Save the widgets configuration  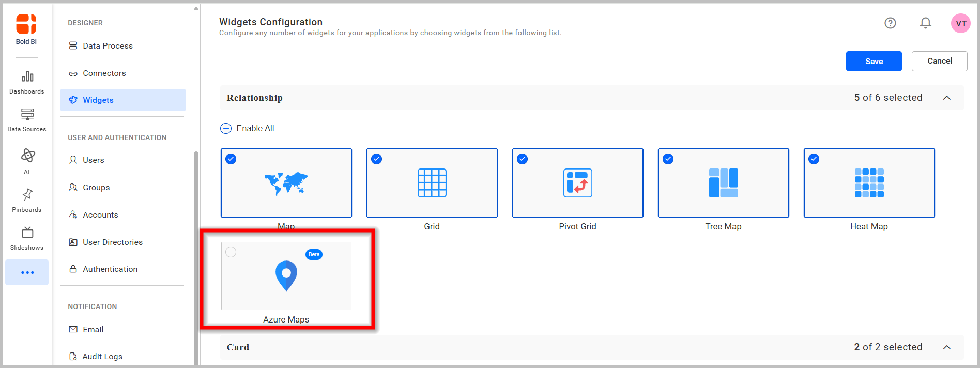(x=874, y=61)
